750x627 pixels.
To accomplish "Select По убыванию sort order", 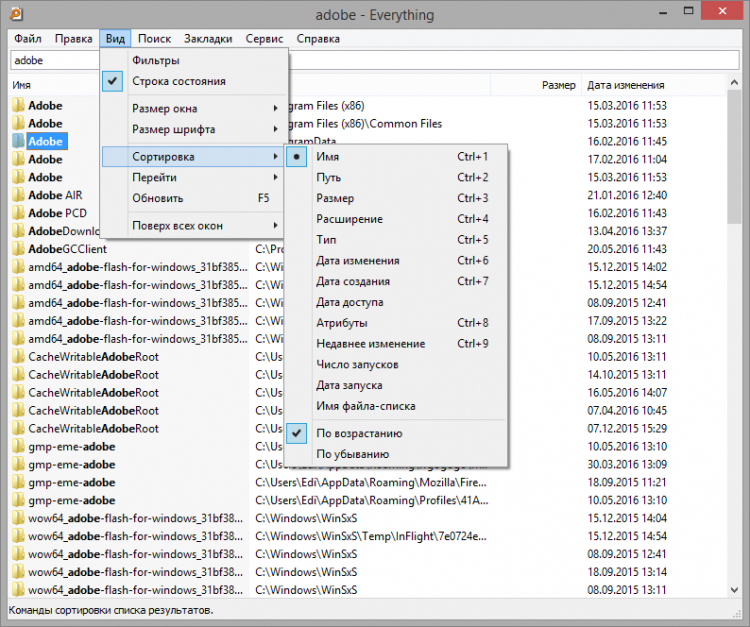I will (x=397, y=454).
